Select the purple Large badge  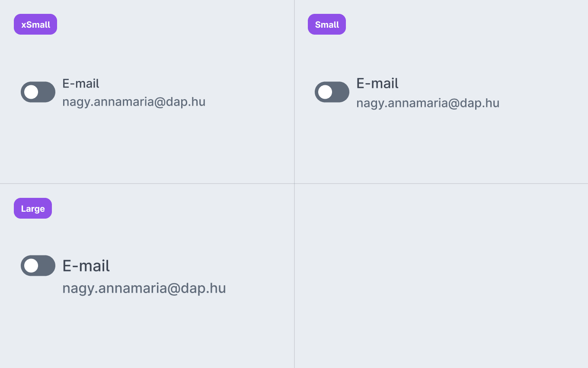pyautogui.click(x=33, y=208)
